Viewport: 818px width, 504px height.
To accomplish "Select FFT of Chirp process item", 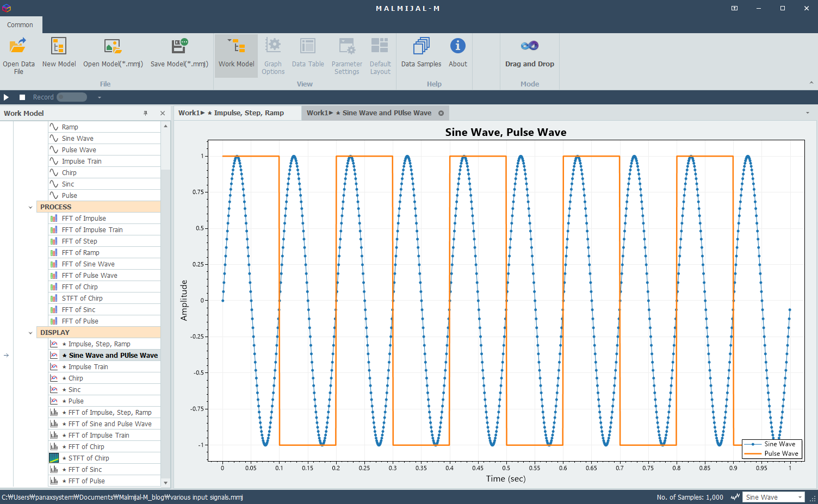I will [x=104, y=287].
